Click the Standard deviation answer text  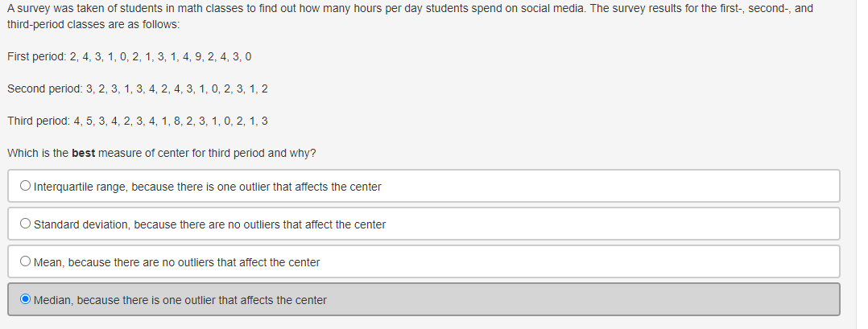tap(210, 224)
